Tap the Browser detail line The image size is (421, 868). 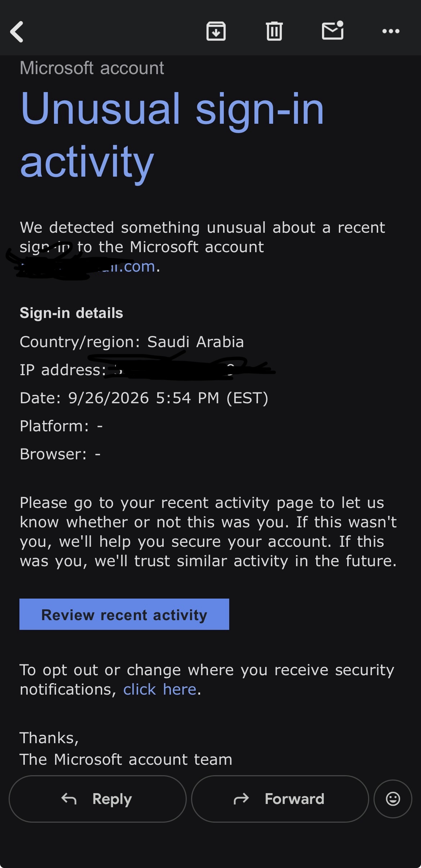click(x=60, y=454)
